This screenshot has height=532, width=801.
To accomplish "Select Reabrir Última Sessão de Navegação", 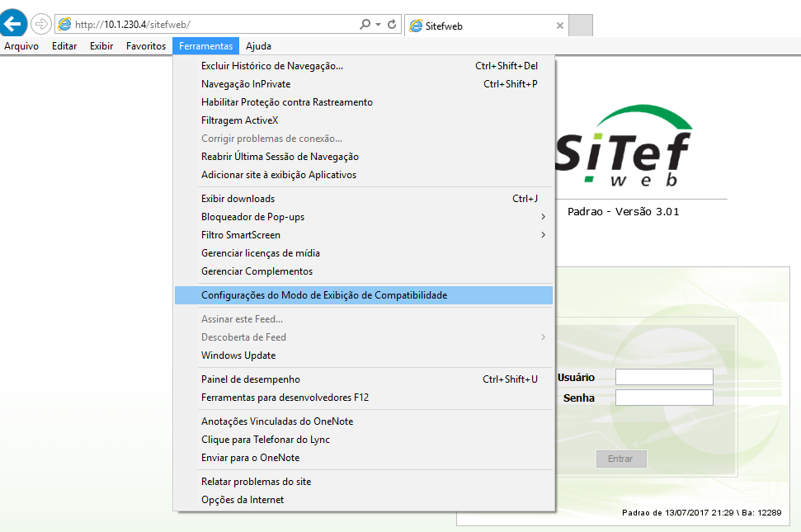I will [364, 157].
